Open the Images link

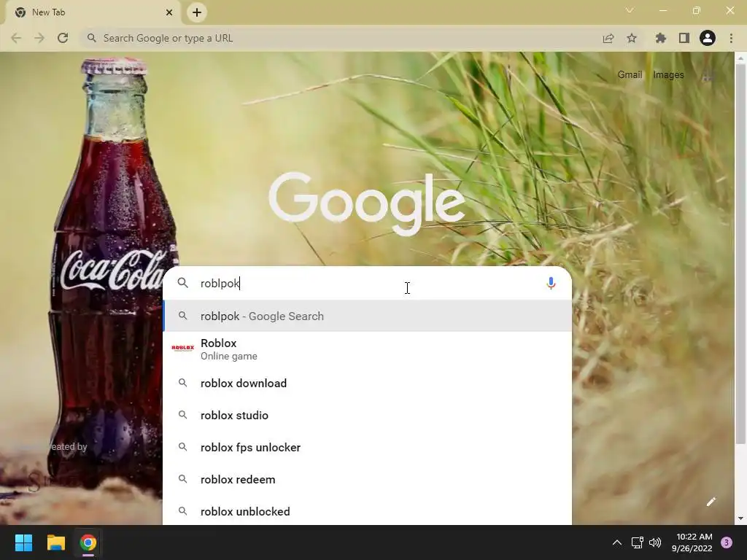click(x=668, y=75)
